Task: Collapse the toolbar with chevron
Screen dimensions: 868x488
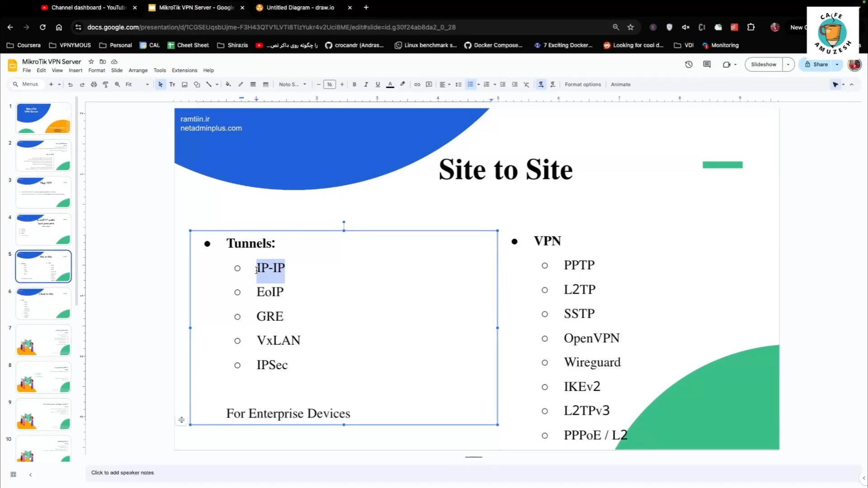Action: 851,84
